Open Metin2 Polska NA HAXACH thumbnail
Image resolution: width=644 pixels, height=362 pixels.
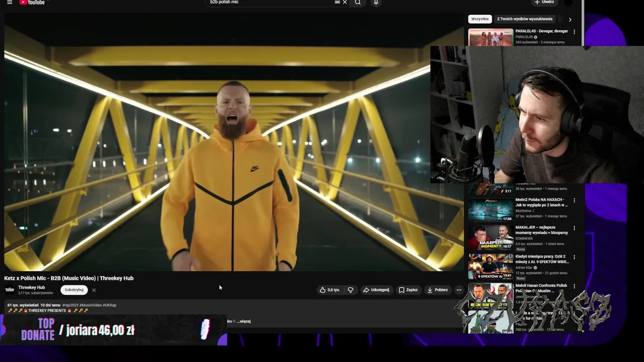click(x=491, y=210)
